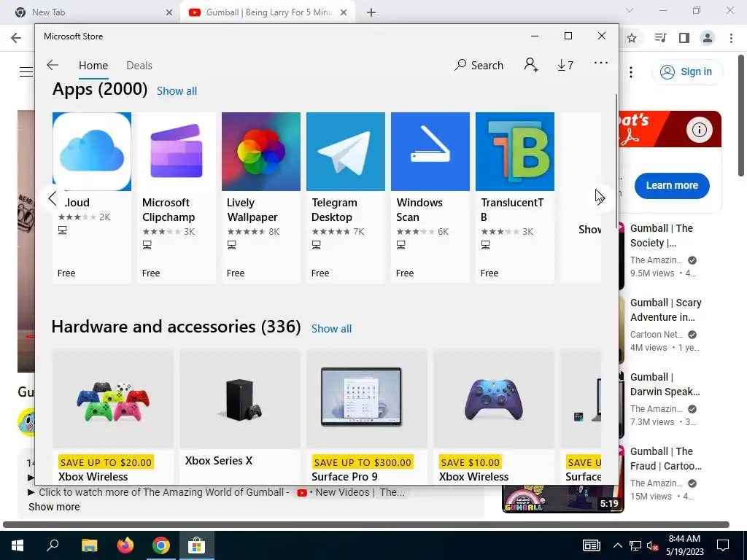Open Gumball | Scary Adventure video

point(665,310)
